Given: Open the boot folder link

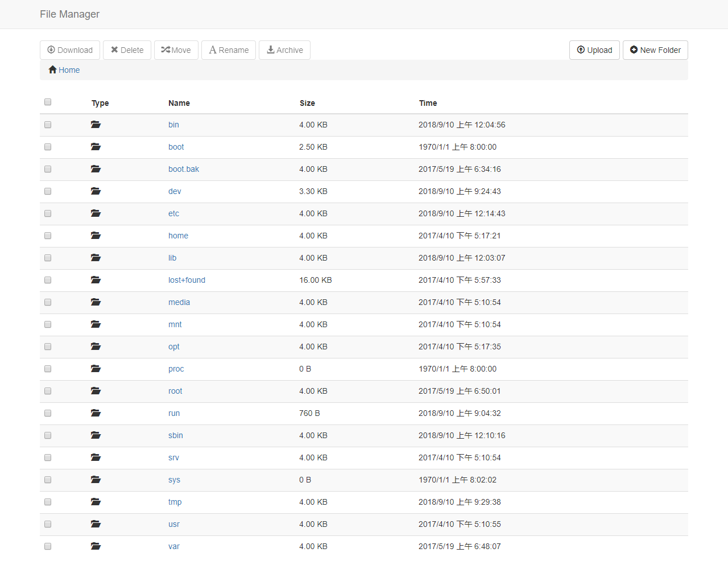Looking at the screenshot, I should coord(176,147).
